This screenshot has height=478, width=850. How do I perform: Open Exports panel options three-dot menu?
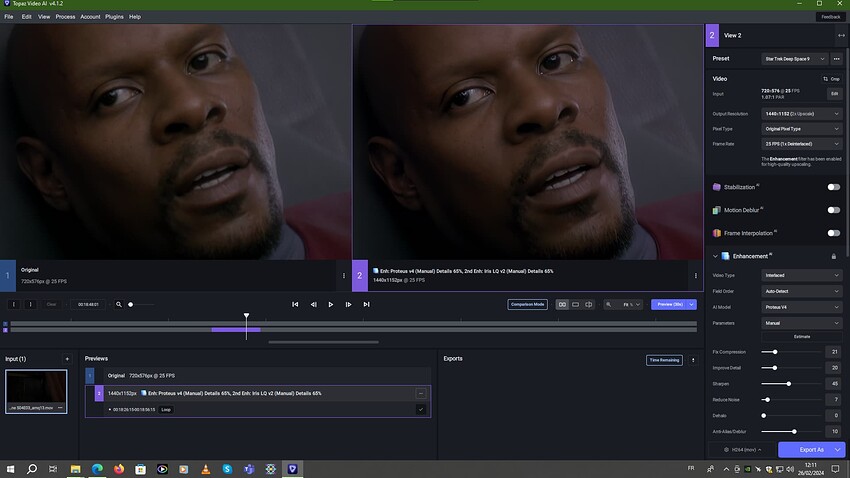[693, 360]
